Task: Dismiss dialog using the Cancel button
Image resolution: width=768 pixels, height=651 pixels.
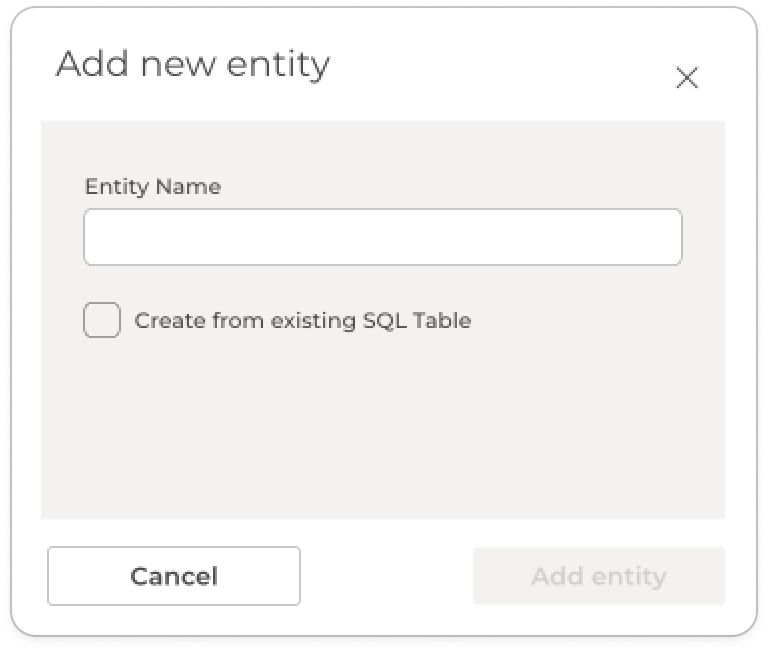Action: pyautogui.click(x=174, y=576)
